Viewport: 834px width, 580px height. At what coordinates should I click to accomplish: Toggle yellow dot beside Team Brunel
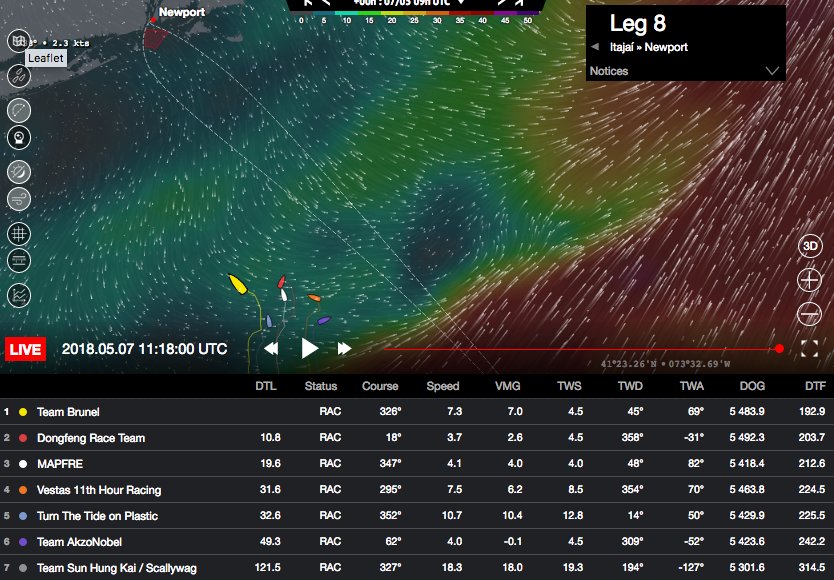(23, 412)
